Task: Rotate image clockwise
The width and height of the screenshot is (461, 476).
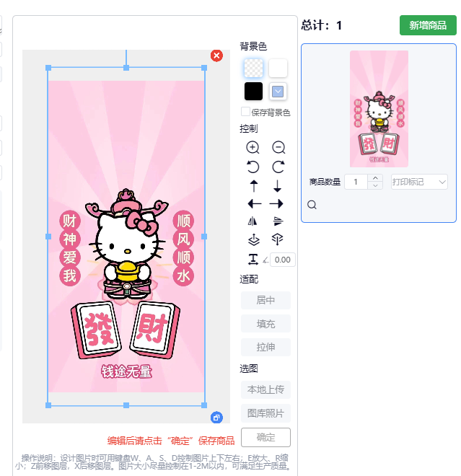Action: coord(278,167)
